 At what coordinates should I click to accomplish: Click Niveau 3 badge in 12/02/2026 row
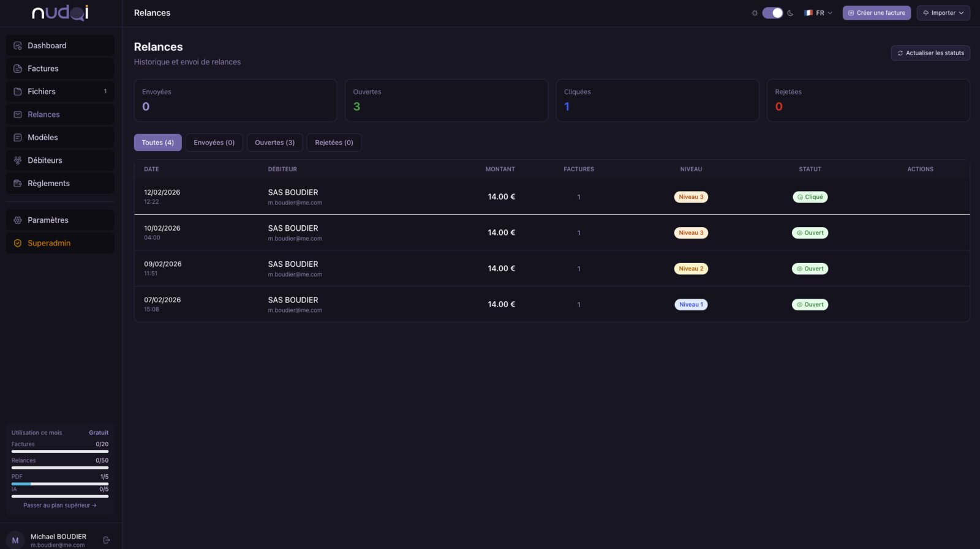point(691,197)
